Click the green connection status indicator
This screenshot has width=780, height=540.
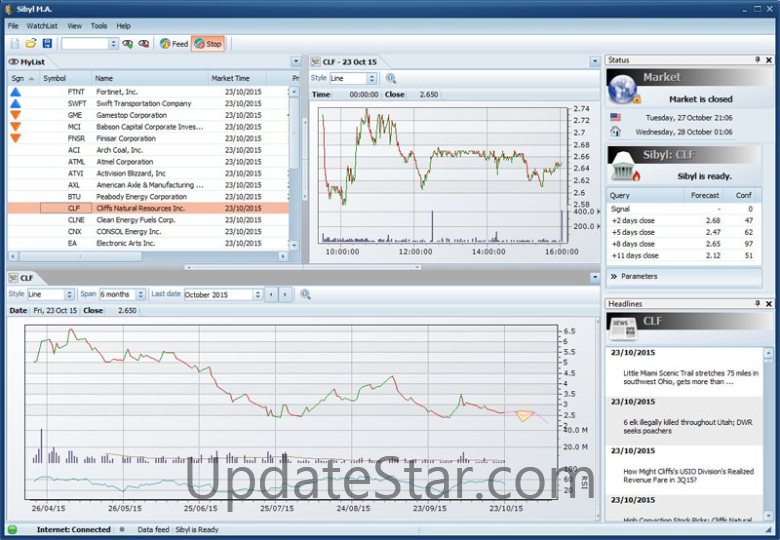12,530
